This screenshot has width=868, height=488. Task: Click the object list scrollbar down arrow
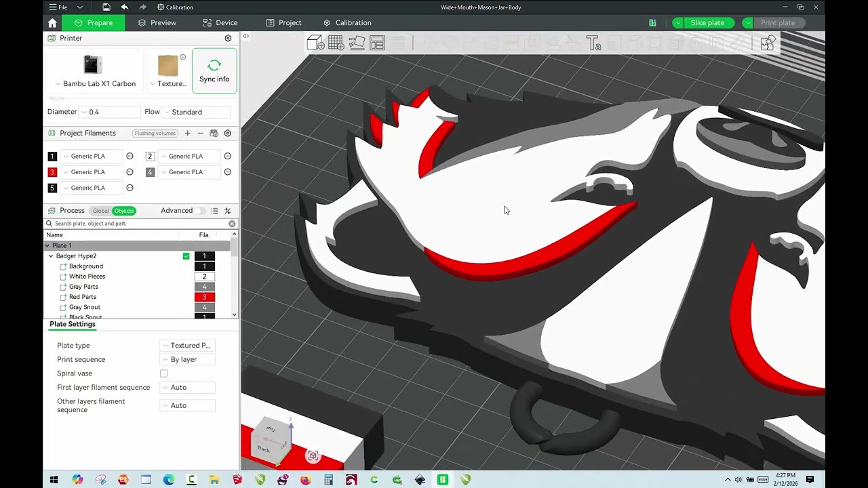tap(235, 314)
